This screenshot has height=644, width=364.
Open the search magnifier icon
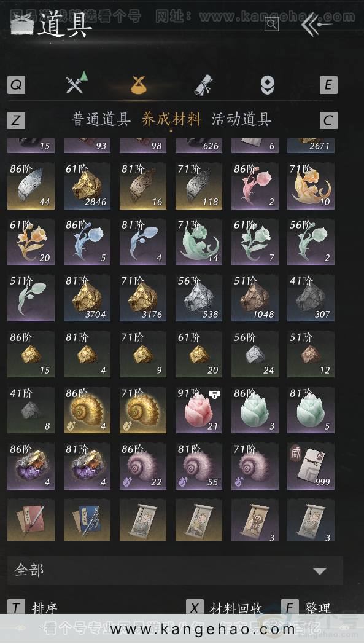[272, 24]
